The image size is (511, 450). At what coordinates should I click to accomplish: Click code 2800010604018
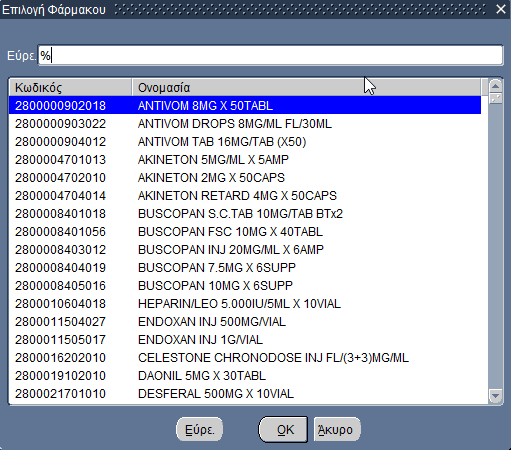click(60, 304)
